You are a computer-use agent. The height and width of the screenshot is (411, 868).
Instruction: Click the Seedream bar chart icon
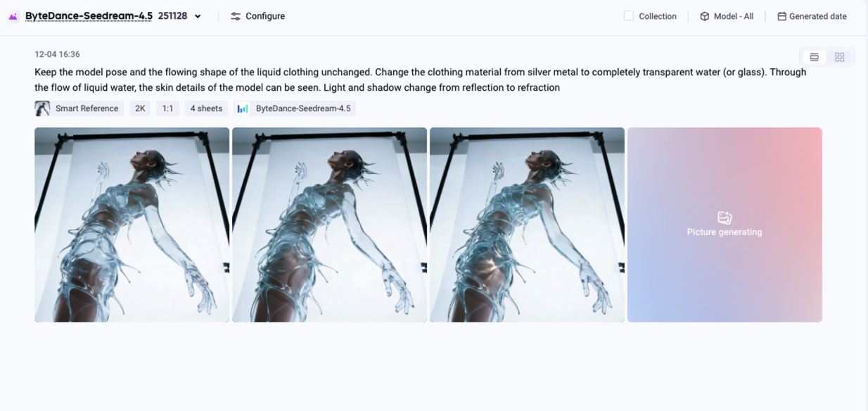point(243,108)
